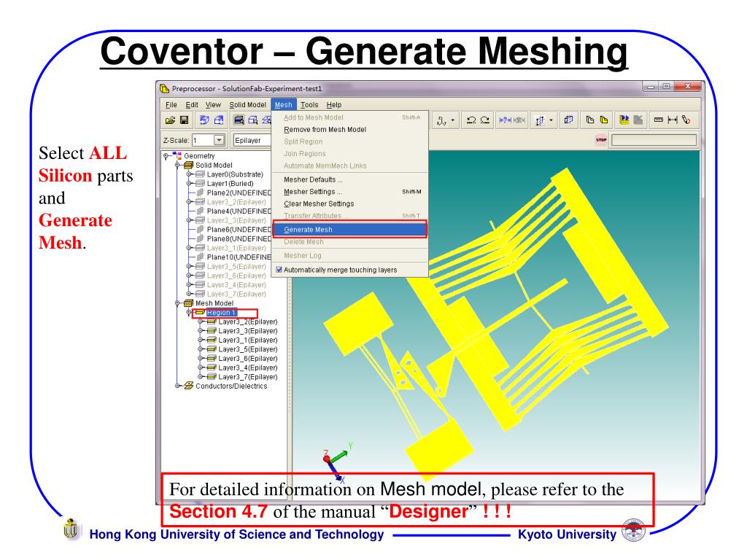This screenshot has height=560, width=747.
Task: Choose Mesher Defaults menu entry
Action: pos(349,179)
